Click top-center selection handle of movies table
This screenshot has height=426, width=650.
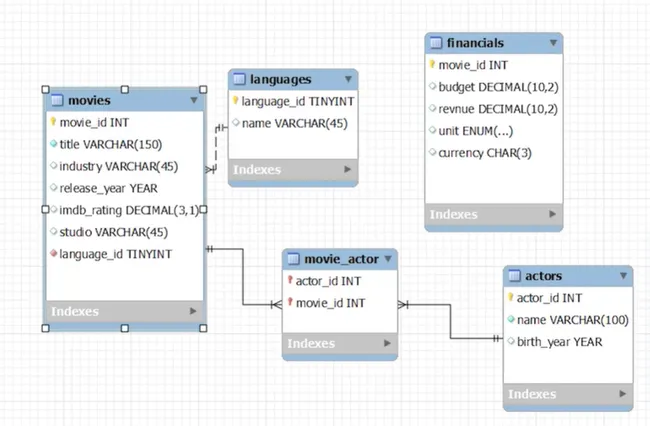(x=124, y=90)
